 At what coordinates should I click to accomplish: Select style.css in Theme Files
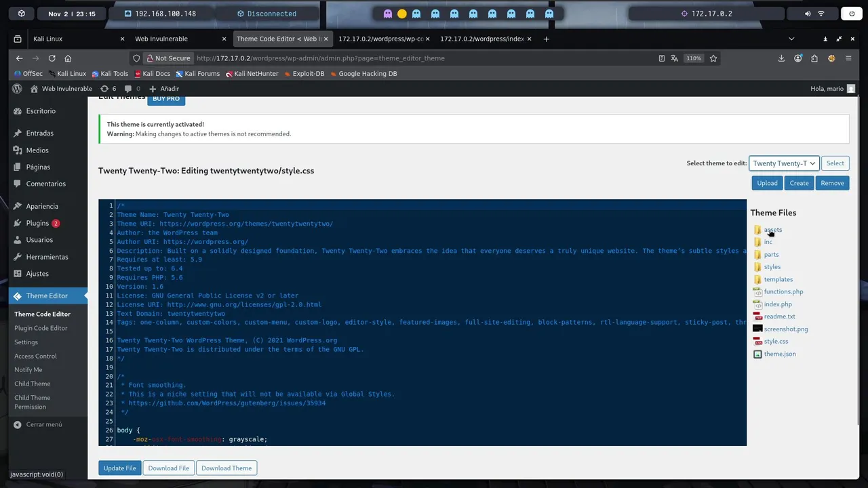tap(776, 342)
